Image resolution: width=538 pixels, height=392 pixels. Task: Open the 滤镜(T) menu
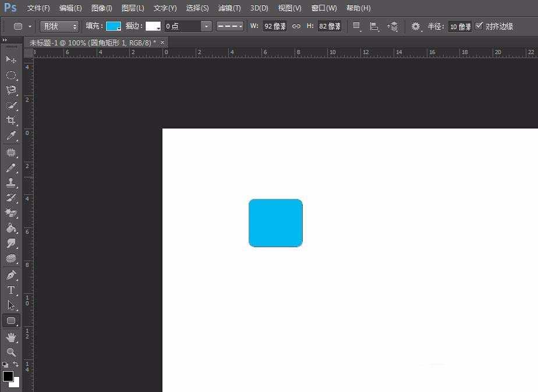(x=229, y=8)
